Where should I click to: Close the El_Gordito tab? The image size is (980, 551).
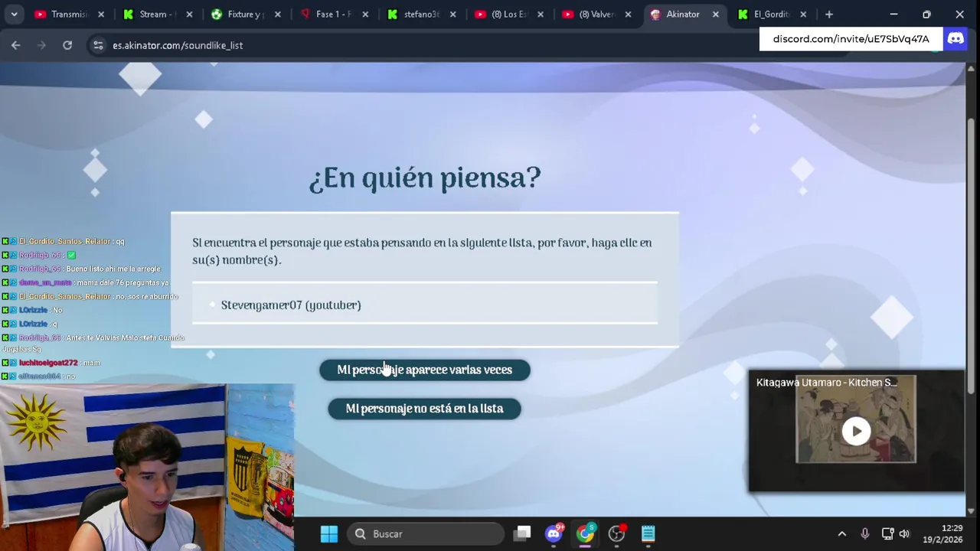coord(803,14)
